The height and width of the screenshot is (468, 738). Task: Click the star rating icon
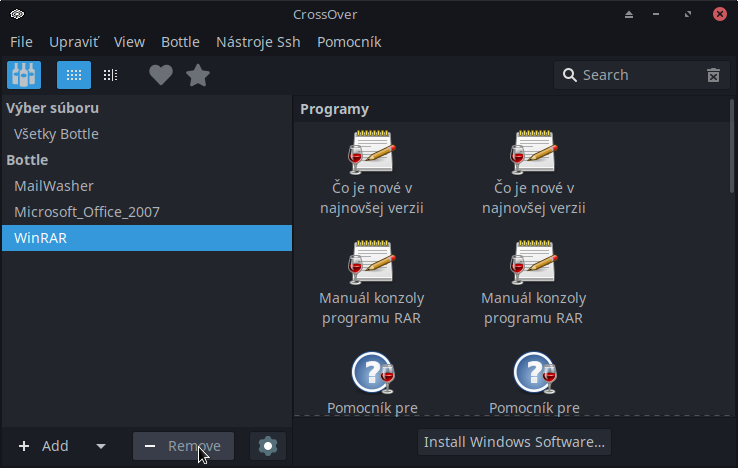pos(198,75)
